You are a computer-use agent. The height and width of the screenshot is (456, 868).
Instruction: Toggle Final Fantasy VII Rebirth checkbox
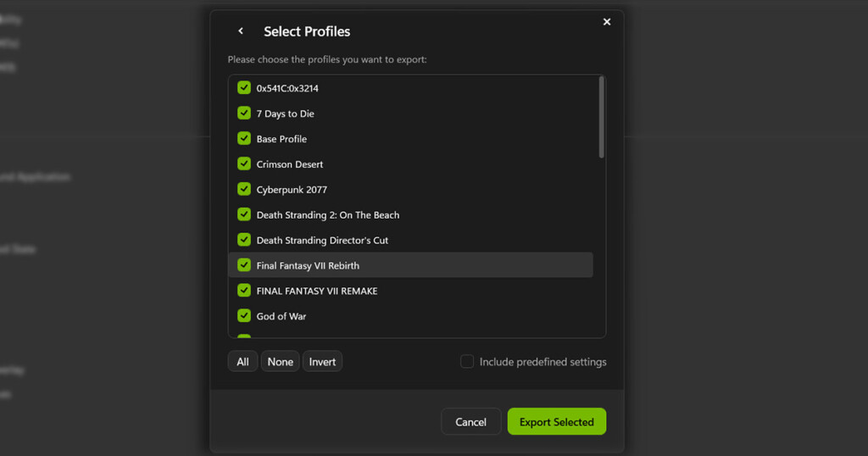tap(244, 265)
